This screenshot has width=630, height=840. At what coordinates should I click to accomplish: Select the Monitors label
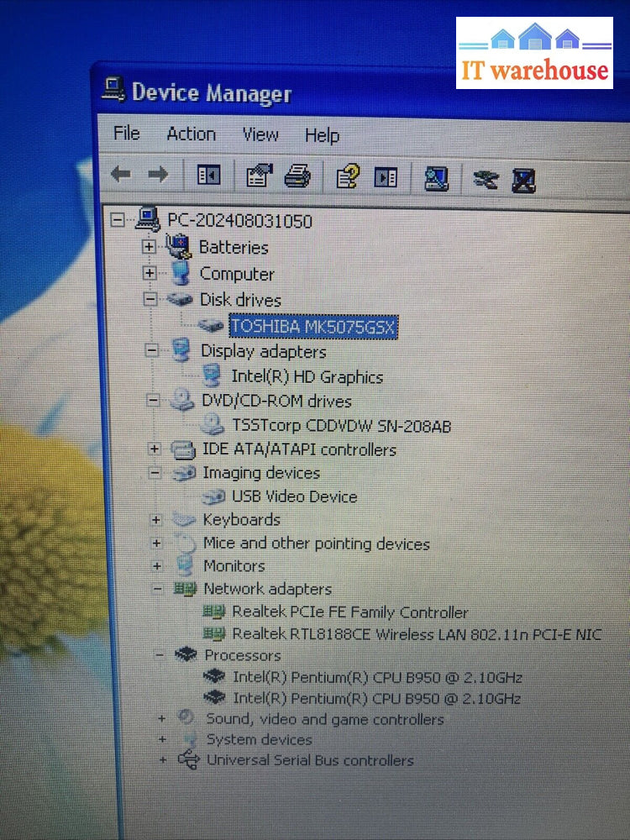click(x=234, y=565)
